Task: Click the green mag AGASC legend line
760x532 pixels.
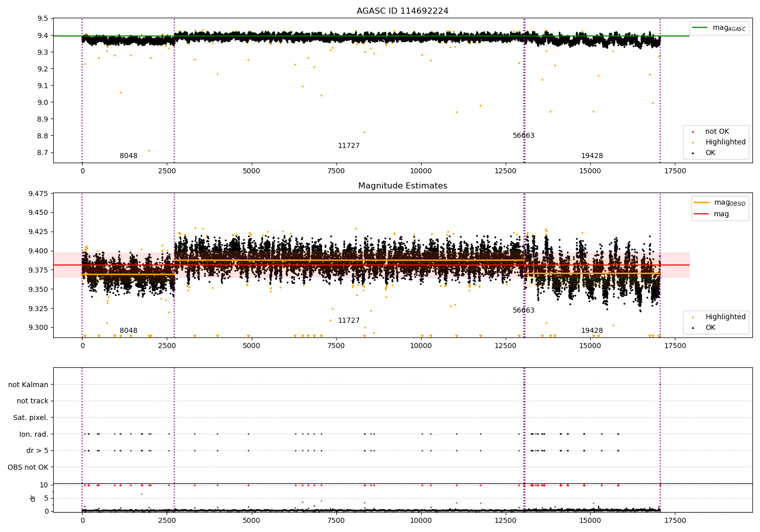Action: 700,28
